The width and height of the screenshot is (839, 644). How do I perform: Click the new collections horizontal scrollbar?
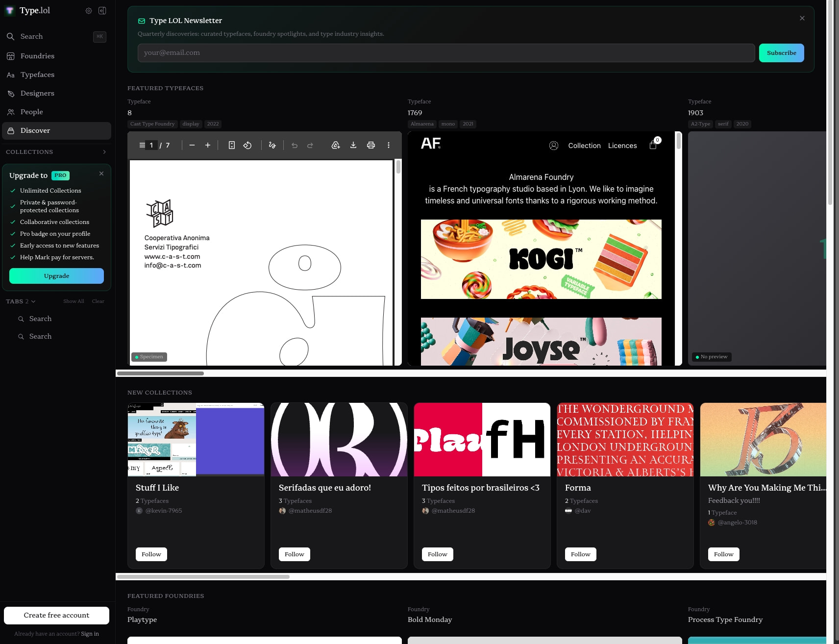point(203,577)
